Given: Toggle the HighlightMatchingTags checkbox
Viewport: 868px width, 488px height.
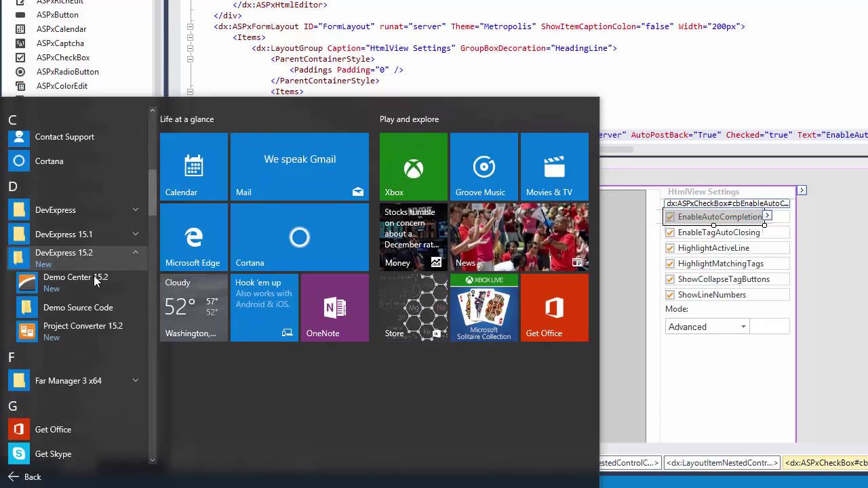Looking at the screenshot, I should (670, 264).
